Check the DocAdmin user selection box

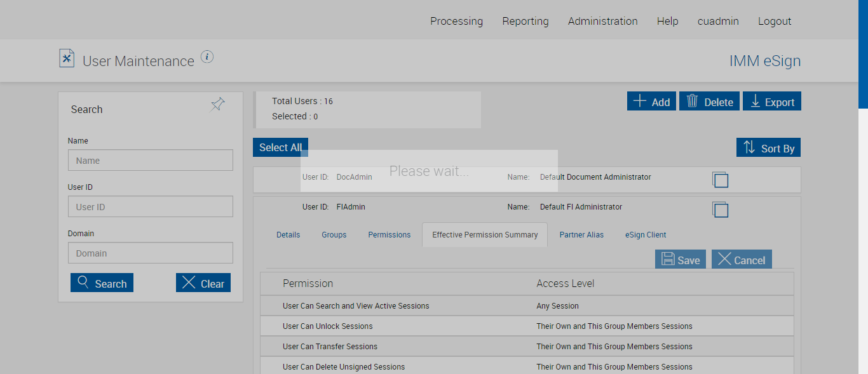(x=720, y=180)
